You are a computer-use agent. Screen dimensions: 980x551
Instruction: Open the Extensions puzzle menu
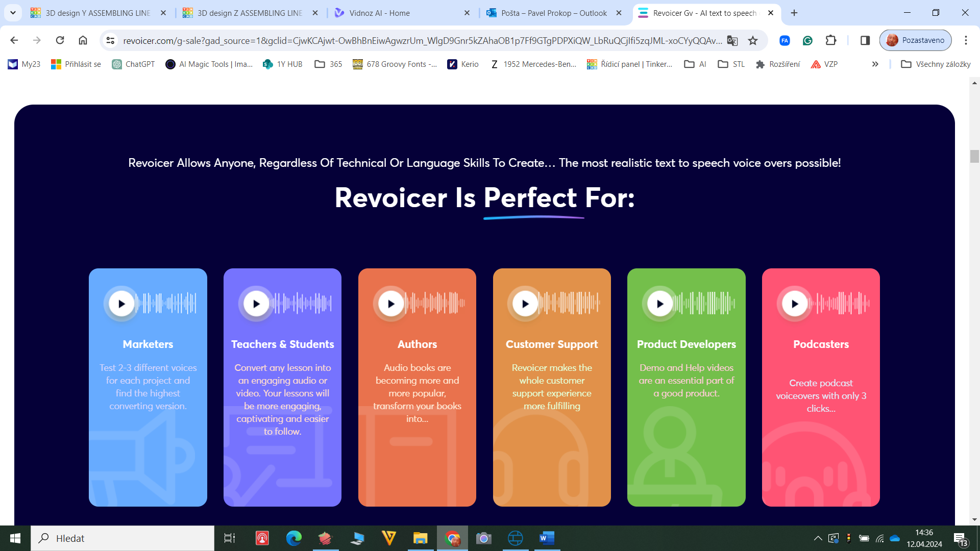831,40
